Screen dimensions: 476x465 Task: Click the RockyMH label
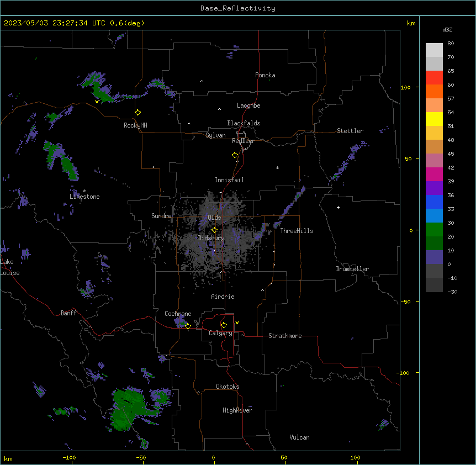click(x=135, y=125)
